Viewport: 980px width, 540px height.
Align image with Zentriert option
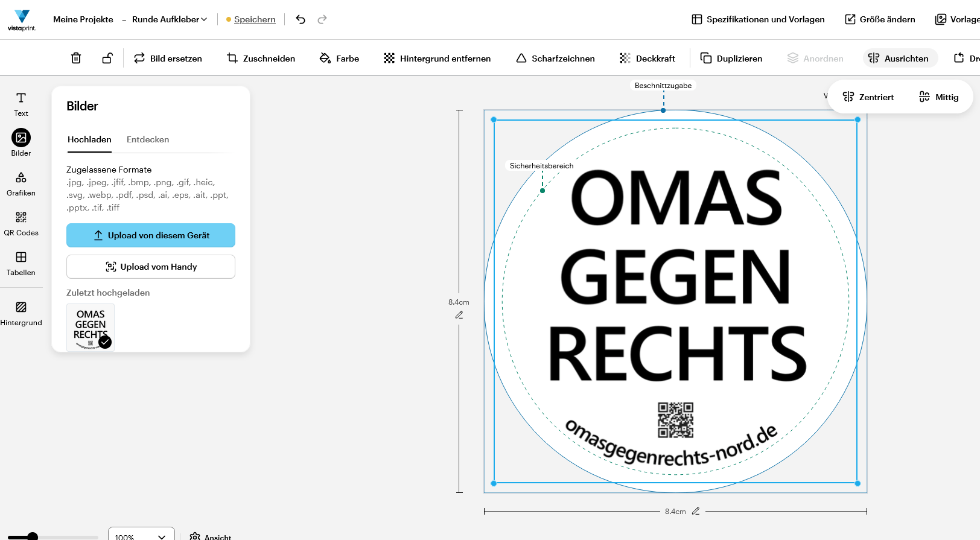click(x=868, y=97)
